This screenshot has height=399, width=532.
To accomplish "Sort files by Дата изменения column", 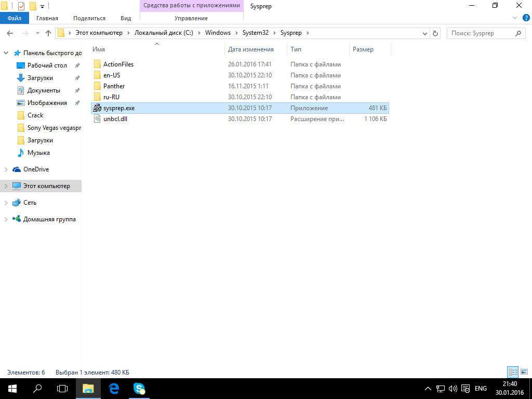I will tap(250, 49).
